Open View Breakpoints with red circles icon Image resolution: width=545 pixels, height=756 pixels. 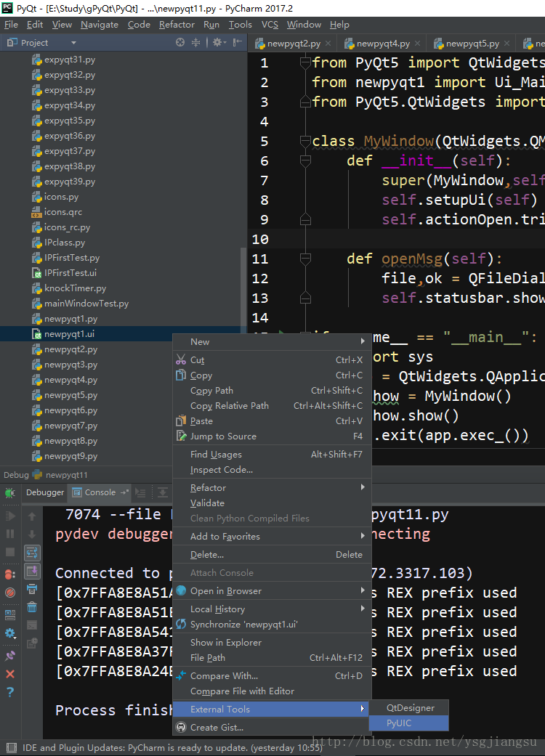[x=9, y=574]
